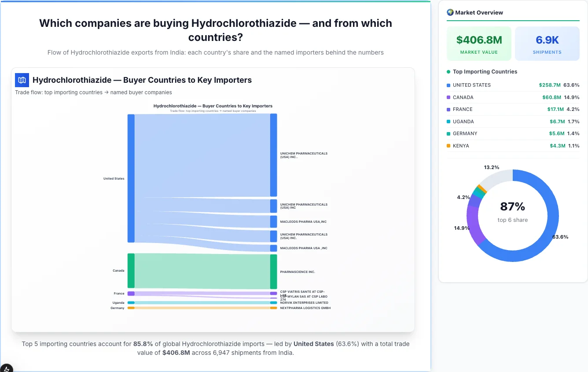Select the United States node in the Sankey chart
The image size is (588, 372).
point(130,178)
